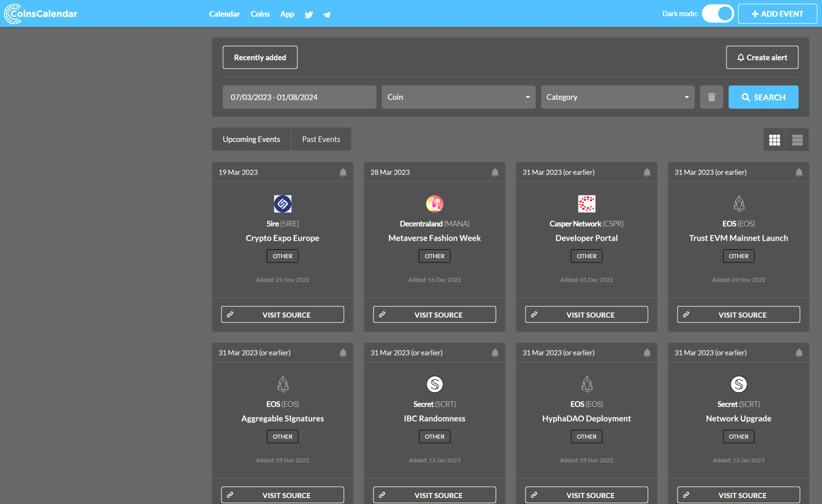Viewport: 822px width, 504px height.
Task: Visit source for Developer Portal
Action: (x=586, y=315)
